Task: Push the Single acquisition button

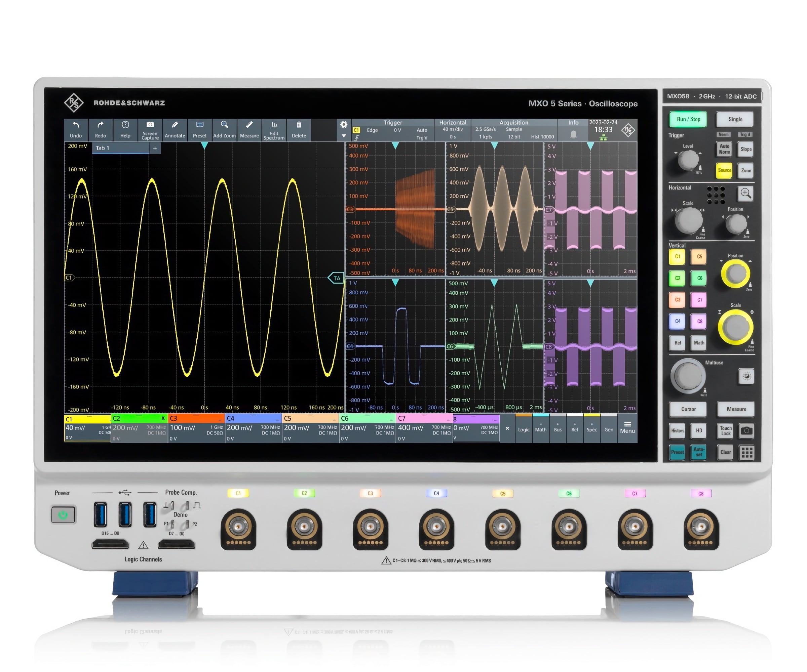Action: 735,119
